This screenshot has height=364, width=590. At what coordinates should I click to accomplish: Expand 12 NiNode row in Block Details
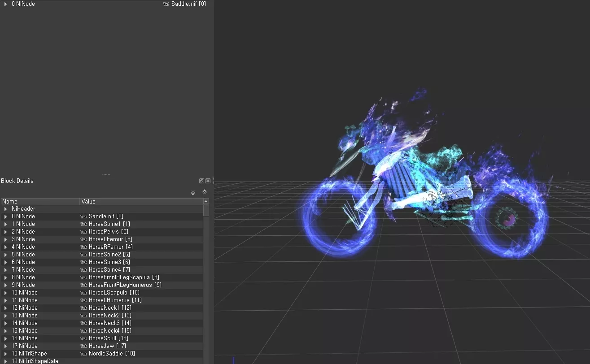(x=5, y=308)
